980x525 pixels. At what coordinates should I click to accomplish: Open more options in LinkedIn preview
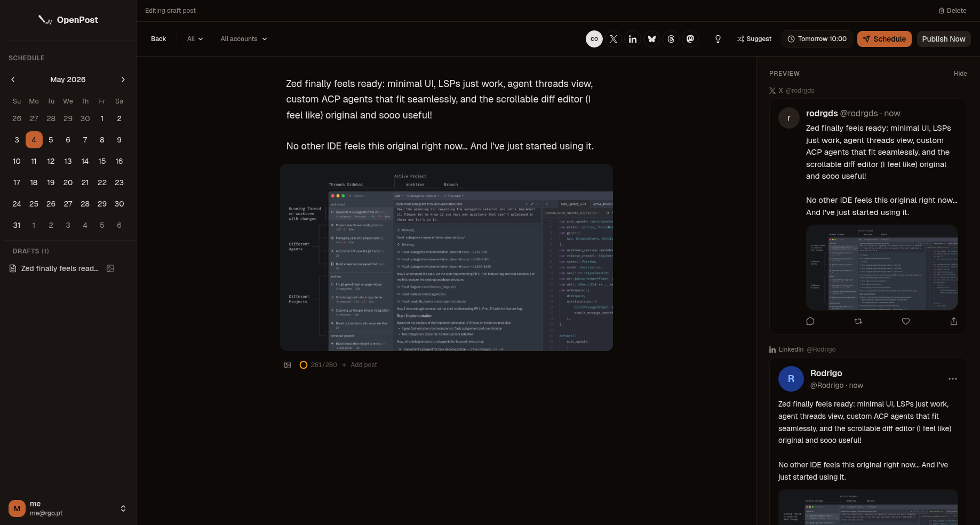(x=953, y=379)
